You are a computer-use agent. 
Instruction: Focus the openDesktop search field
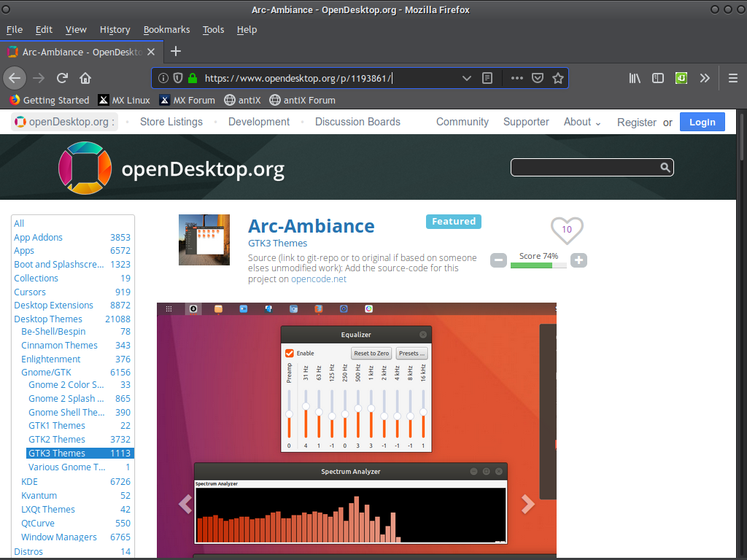[585, 167]
